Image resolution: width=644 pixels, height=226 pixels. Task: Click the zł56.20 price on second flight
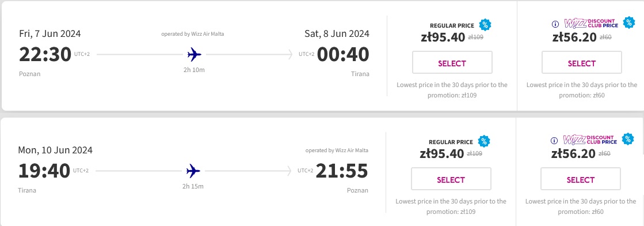coord(573,153)
